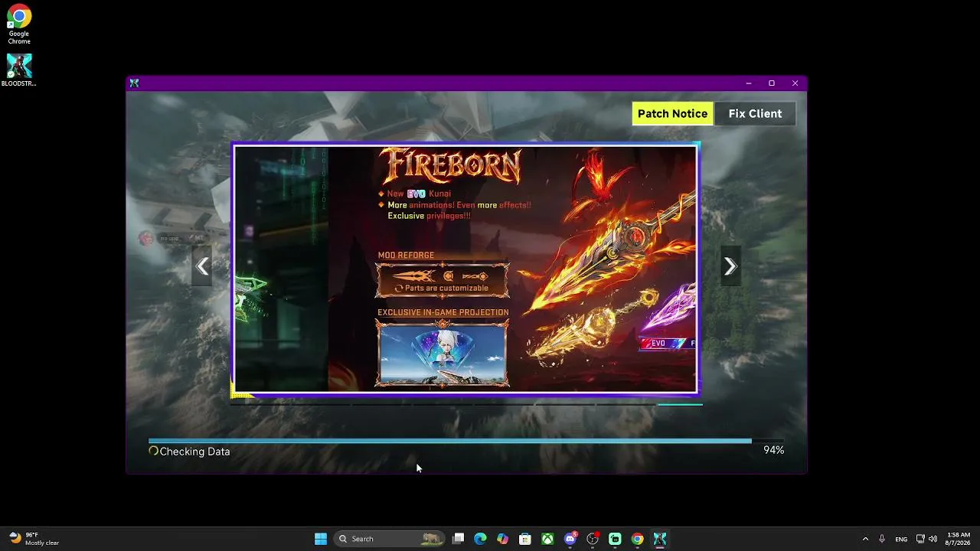Click the 'New EVO Kunai' bullet text
The image size is (980, 551).
coord(419,194)
